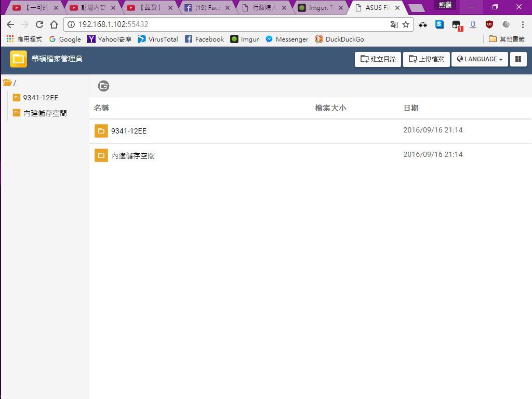The image size is (532, 399).
Task: Open the 其他書籤 bookmarks folder
Action: [507, 39]
